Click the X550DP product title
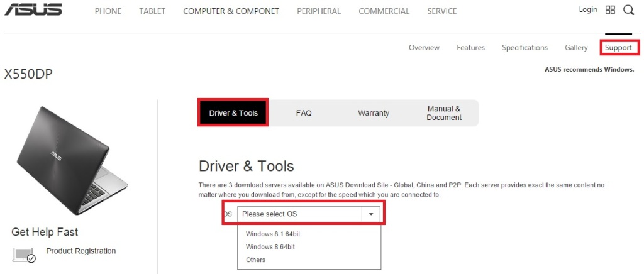 pos(28,74)
